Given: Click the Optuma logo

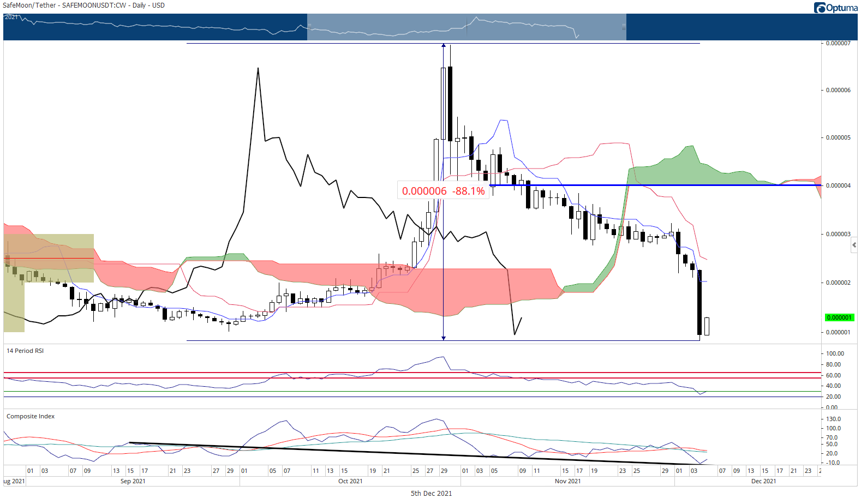Looking at the screenshot, I should tap(835, 8).
